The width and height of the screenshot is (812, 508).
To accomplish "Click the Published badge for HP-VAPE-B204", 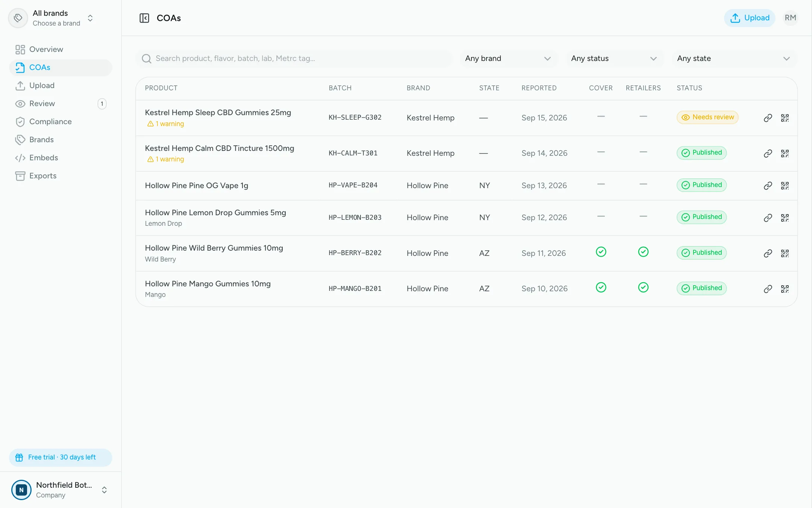I will (701, 185).
